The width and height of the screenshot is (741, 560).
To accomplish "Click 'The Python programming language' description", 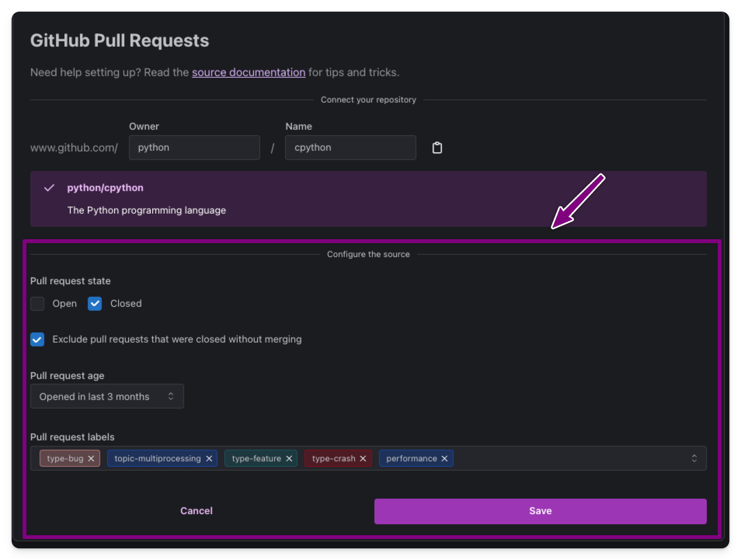I will click(x=146, y=210).
